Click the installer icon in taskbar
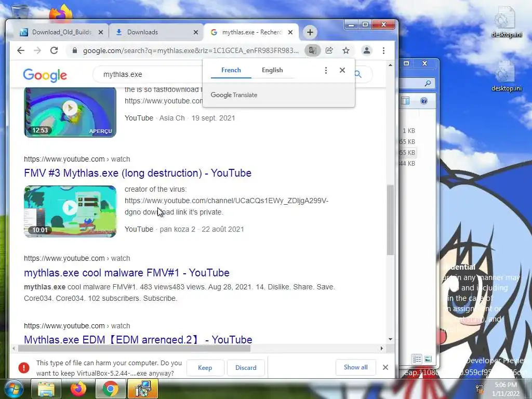532x399 pixels. coord(143,389)
